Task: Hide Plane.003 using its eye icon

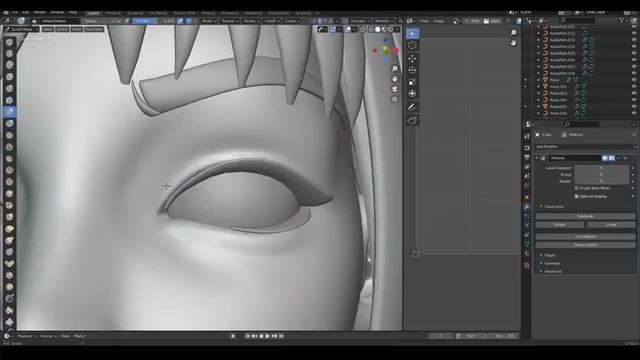Action: click(634, 93)
